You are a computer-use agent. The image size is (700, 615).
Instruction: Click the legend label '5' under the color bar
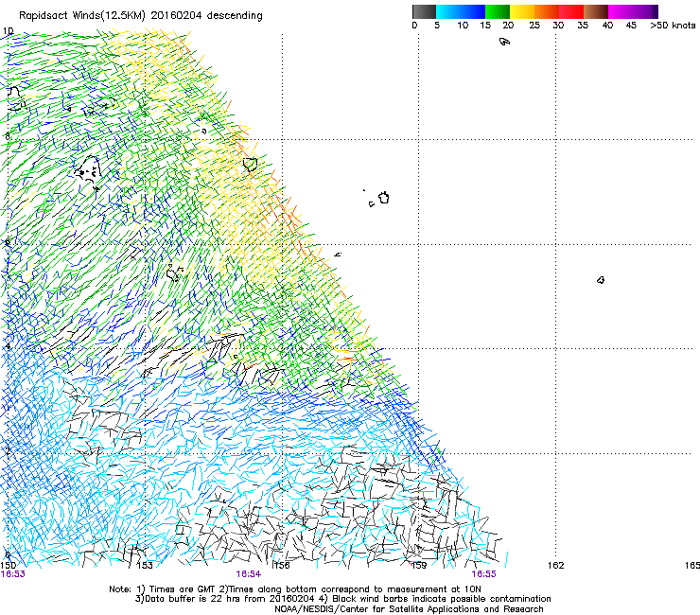point(437,26)
